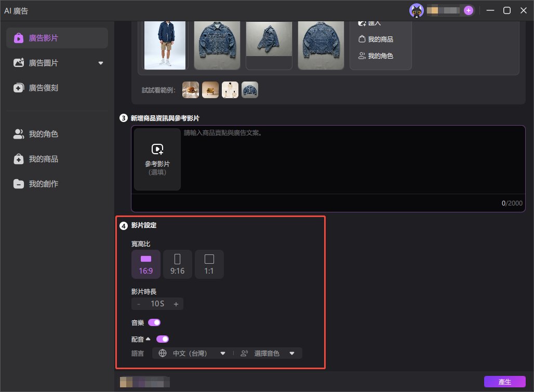Click the purple plus credits icon
Viewport: 534px width, 392px height.
point(469,10)
